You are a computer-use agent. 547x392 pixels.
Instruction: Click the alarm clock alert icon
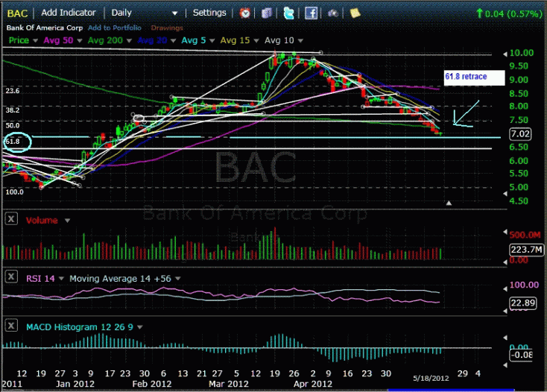(x=245, y=13)
